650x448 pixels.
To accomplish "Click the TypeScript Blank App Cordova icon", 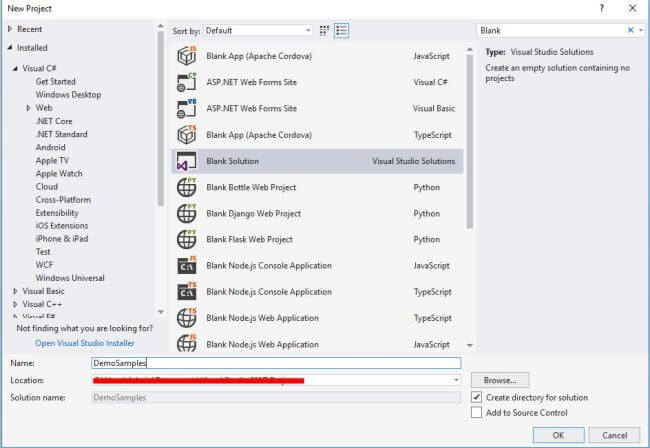I will pos(187,135).
